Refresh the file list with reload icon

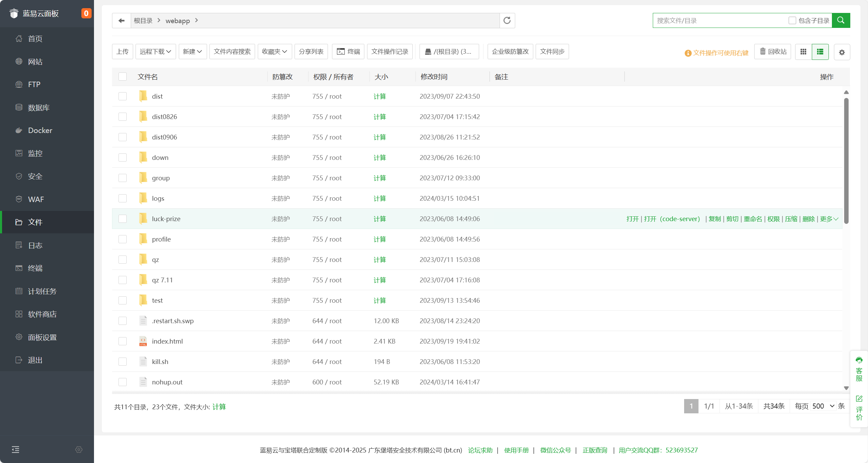point(507,21)
